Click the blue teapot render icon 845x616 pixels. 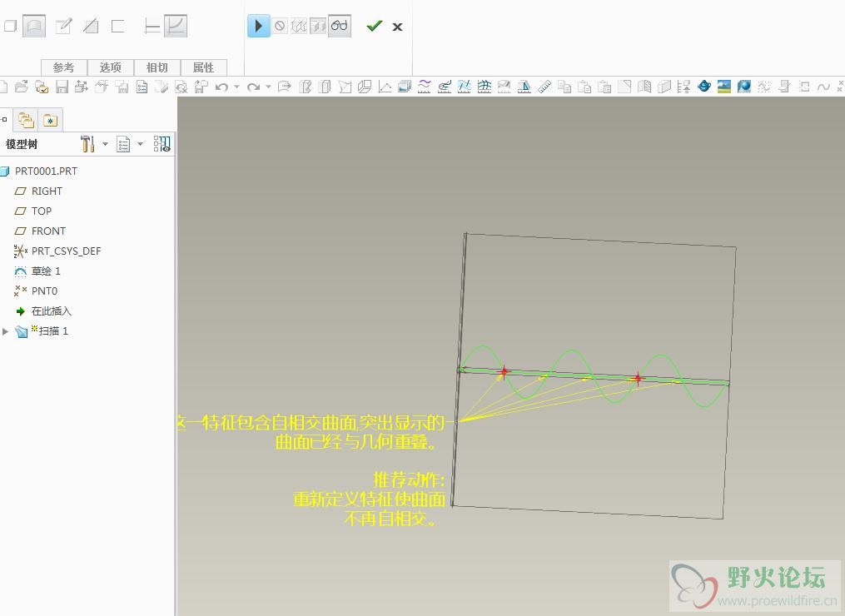click(703, 87)
